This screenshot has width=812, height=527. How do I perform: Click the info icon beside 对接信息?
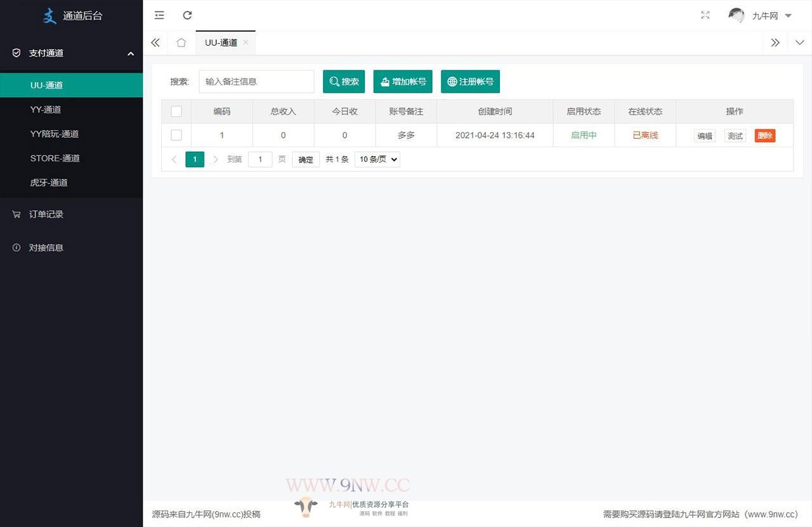pyautogui.click(x=16, y=248)
